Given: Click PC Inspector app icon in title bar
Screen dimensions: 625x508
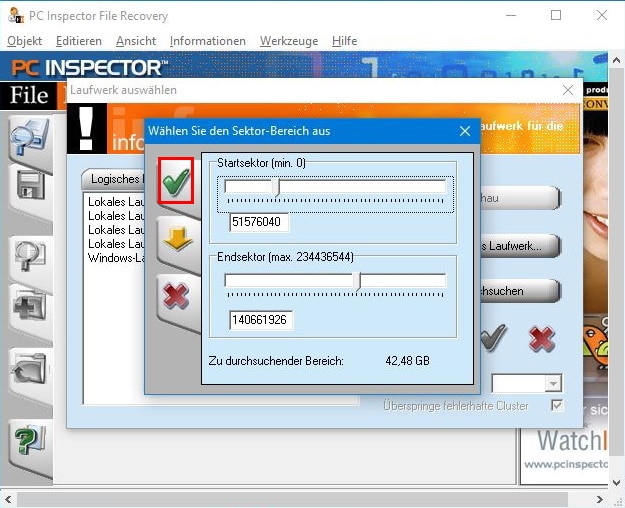Looking at the screenshot, I should 16,16.
